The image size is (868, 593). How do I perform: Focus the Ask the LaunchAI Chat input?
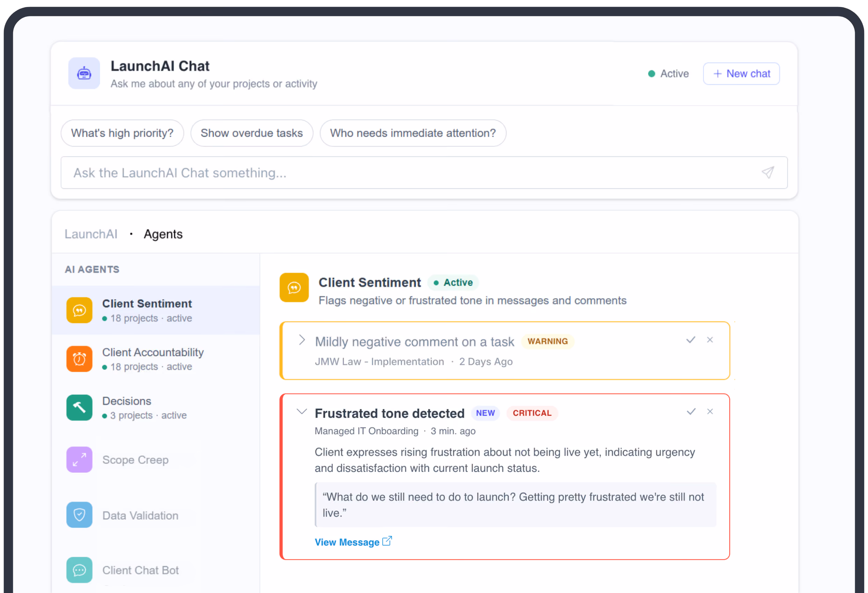point(424,173)
